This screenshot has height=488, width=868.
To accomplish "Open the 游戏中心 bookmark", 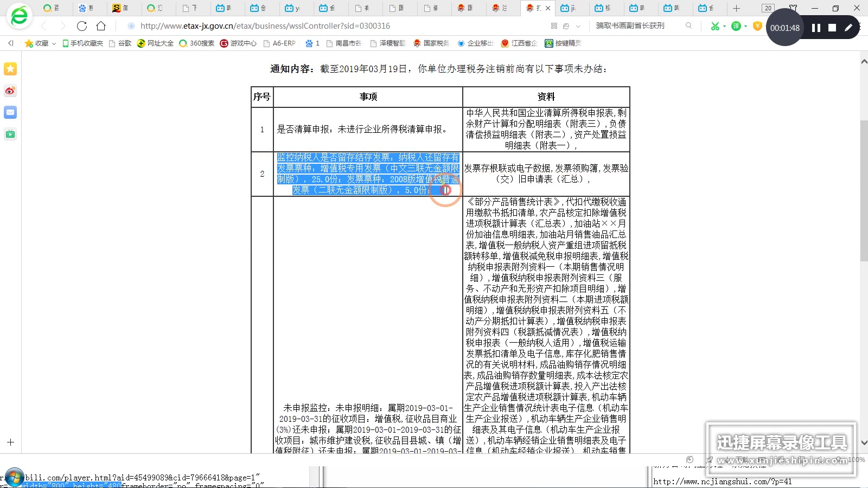I will click(239, 43).
